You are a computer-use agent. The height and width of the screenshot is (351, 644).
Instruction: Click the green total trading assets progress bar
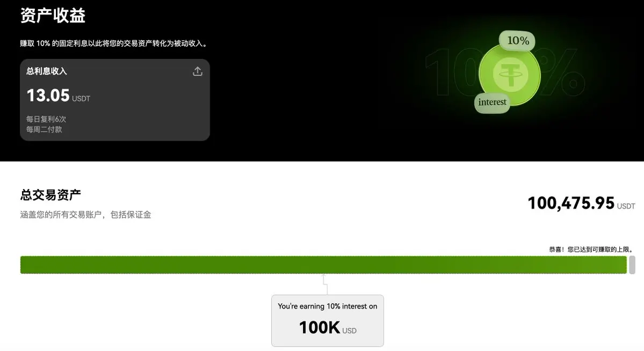(x=324, y=265)
